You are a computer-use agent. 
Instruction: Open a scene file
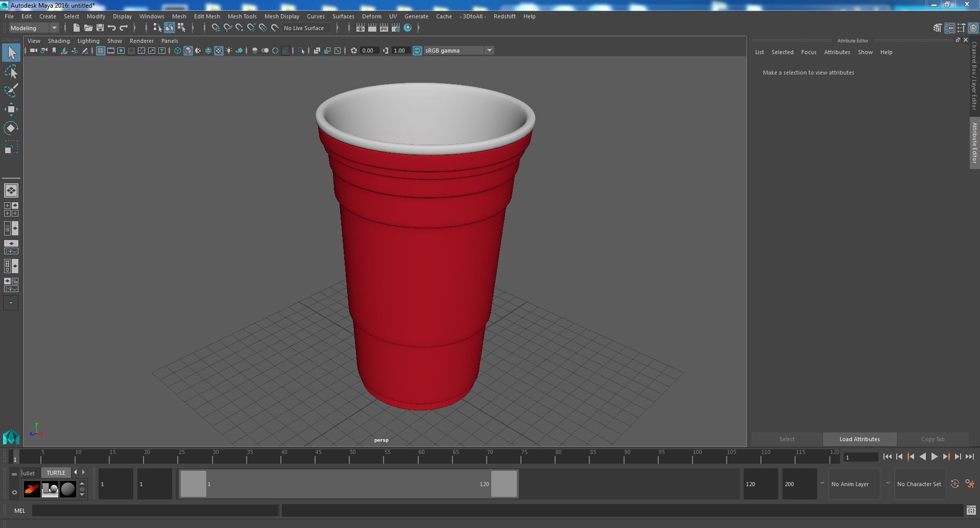[88, 28]
